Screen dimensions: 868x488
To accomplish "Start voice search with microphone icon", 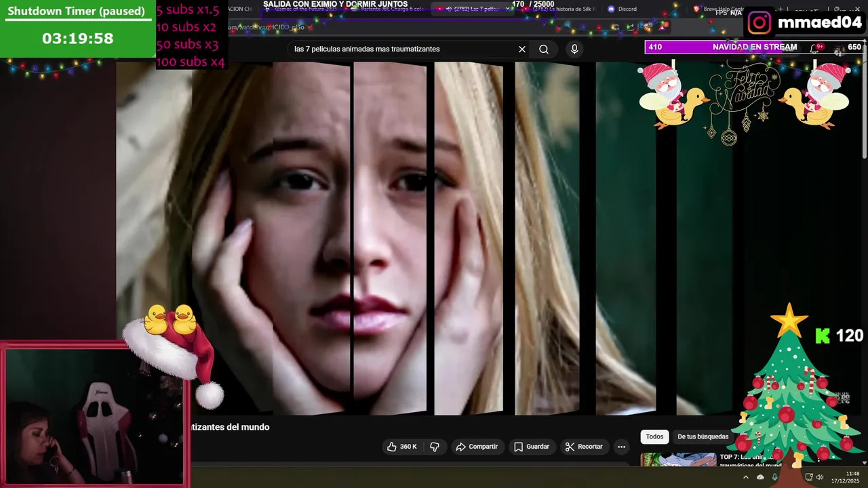I will [574, 49].
